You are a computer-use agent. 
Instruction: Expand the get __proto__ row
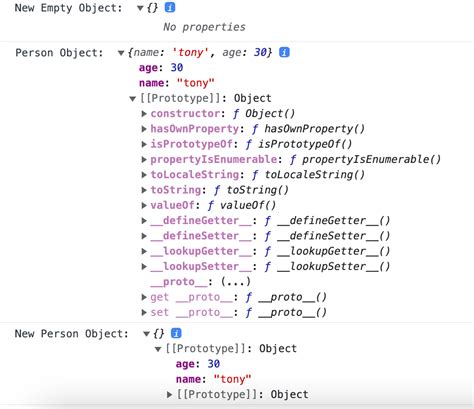click(x=144, y=297)
